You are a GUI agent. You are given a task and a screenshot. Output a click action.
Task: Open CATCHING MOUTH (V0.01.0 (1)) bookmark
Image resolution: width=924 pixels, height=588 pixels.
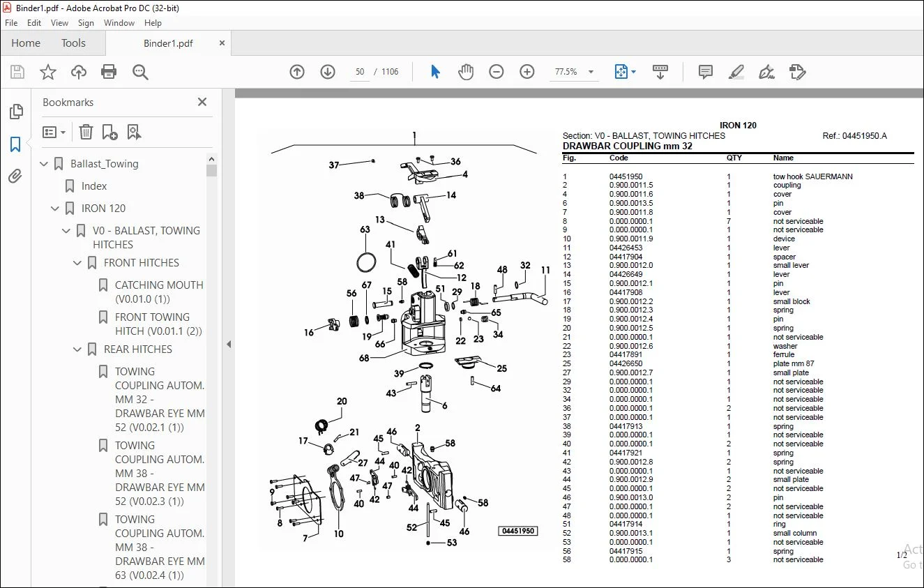[159, 292]
